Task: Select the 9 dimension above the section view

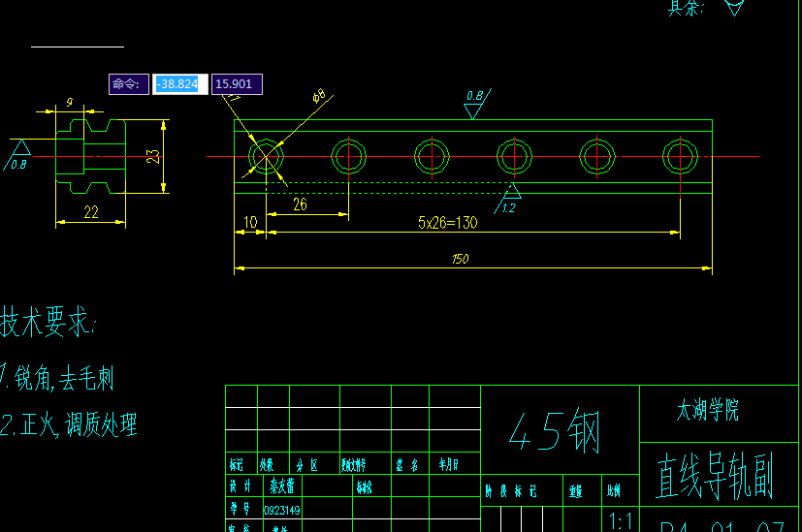Action: coord(70,102)
